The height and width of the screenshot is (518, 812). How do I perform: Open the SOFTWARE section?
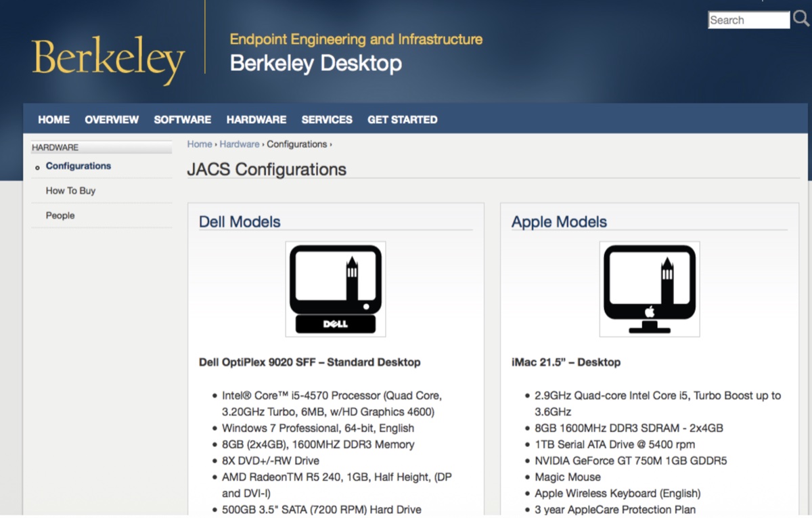182,120
